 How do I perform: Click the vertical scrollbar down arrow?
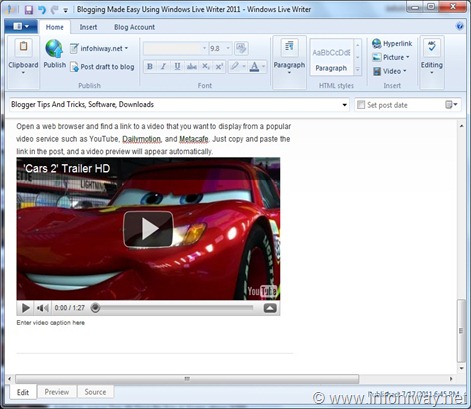click(x=461, y=368)
